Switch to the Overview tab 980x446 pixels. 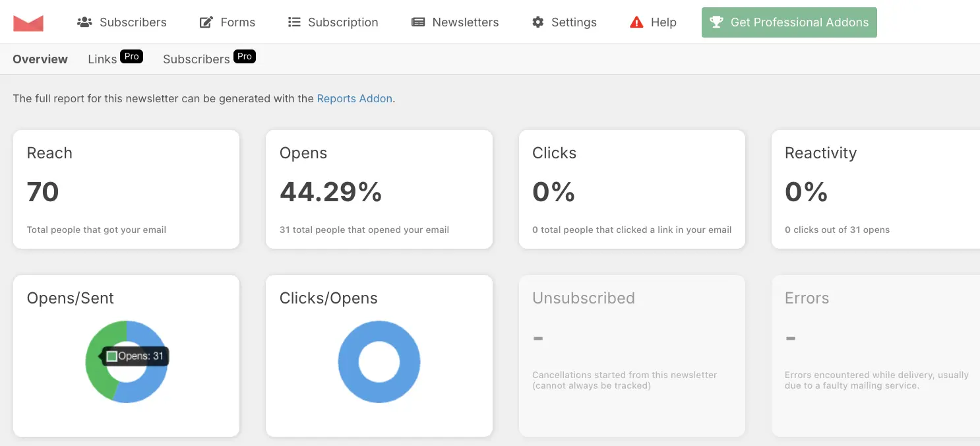coord(40,59)
